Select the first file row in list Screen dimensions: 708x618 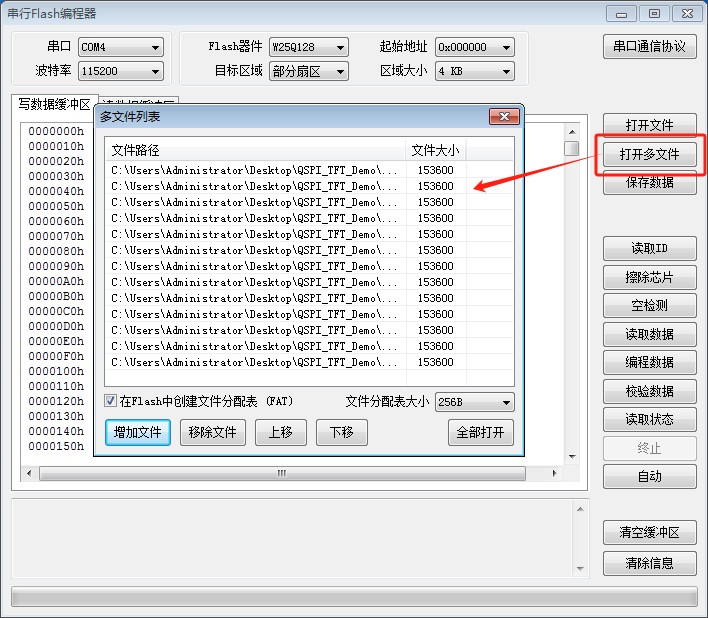click(309, 170)
